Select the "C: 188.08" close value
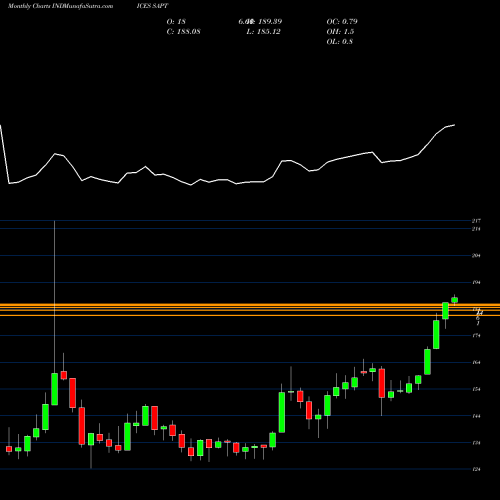The height and width of the screenshot is (500, 500). [183, 32]
